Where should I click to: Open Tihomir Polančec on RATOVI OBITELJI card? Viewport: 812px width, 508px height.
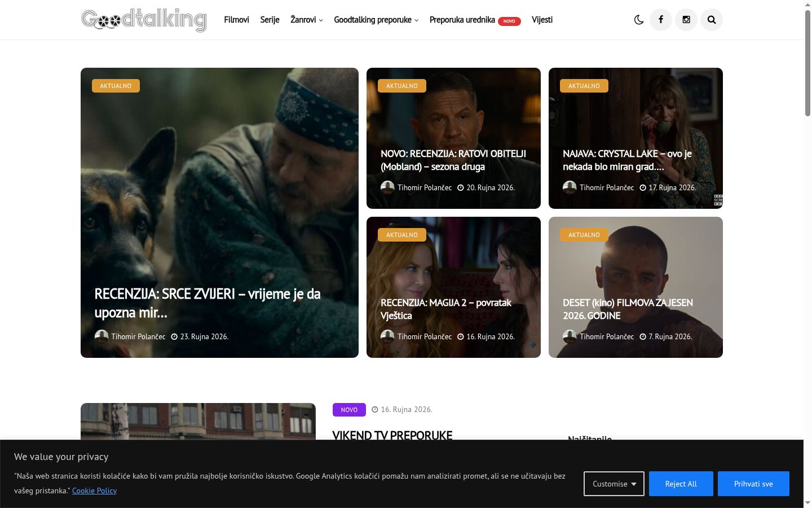pyautogui.click(x=425, y=187)
